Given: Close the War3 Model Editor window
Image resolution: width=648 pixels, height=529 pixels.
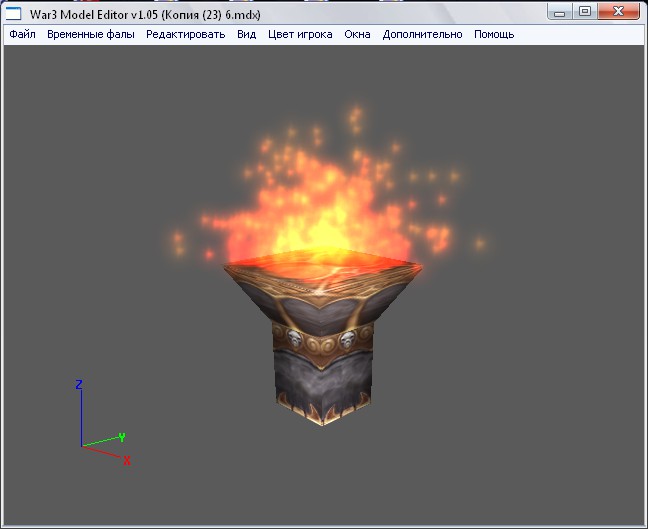Looking at the screenshot, I should point(618,12).
